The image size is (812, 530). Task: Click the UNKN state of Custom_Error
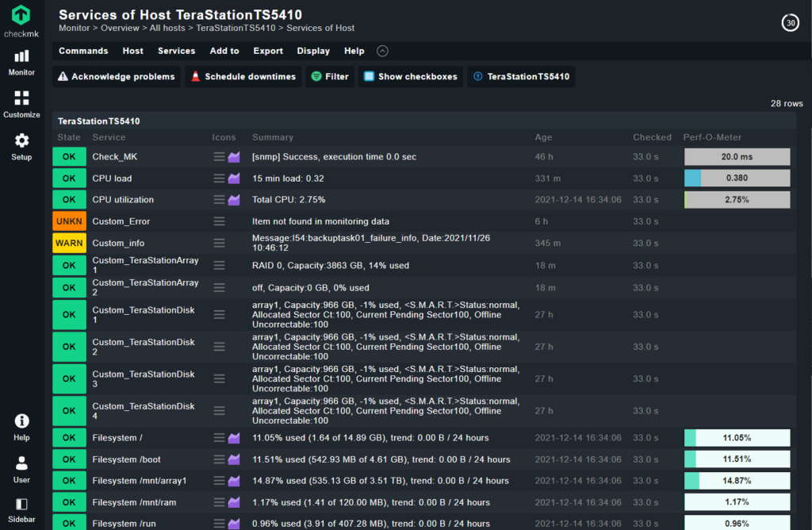tap(69, 221)
